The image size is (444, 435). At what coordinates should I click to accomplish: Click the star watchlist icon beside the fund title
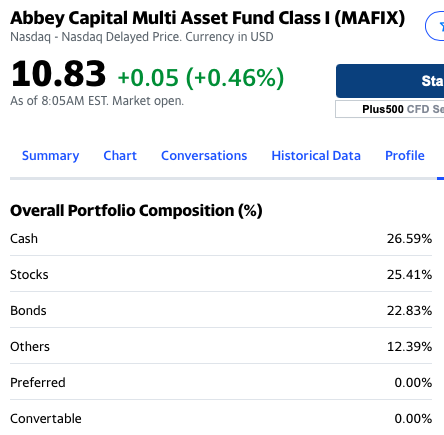pyautogui.click(x=435, y=26)
